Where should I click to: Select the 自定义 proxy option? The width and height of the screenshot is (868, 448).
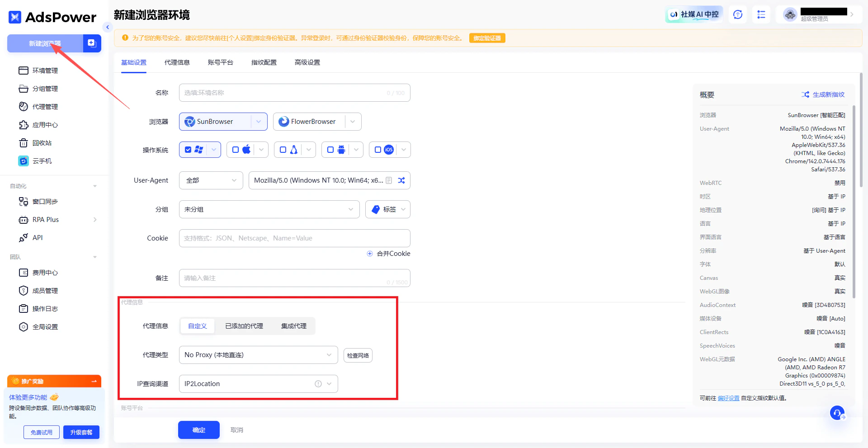click(198, 326)
